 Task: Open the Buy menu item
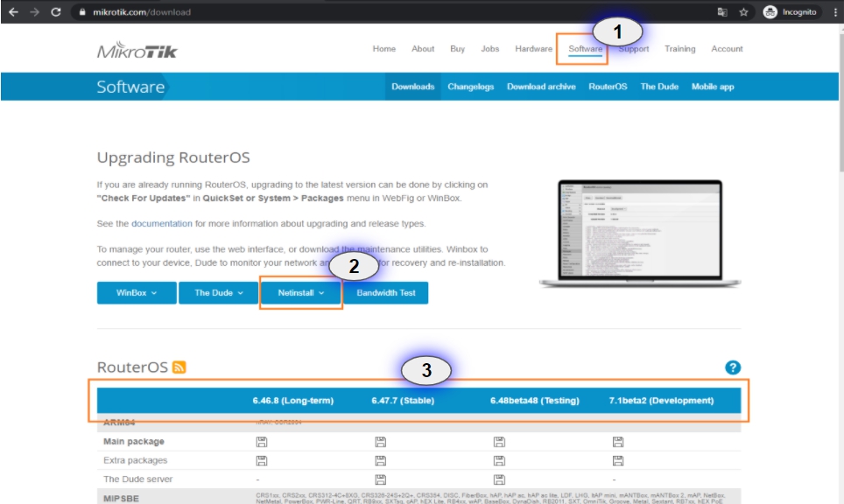[x=458, y=48]
